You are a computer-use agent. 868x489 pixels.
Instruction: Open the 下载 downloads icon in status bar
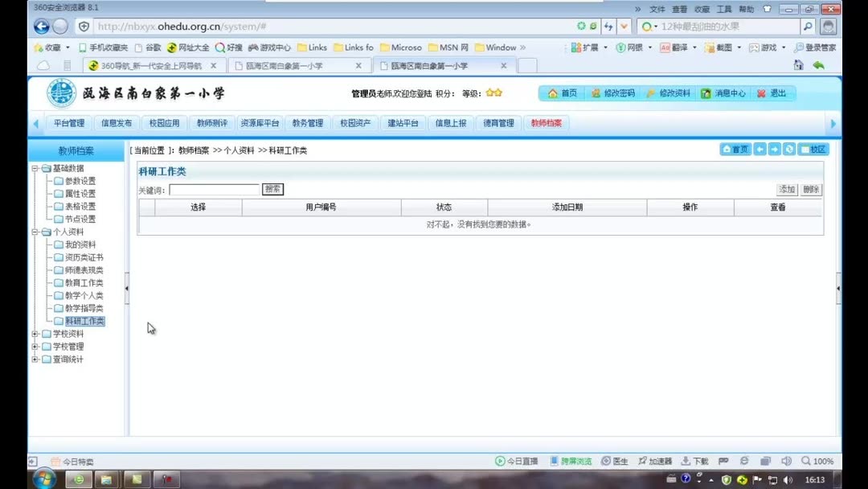pos(694,461)
